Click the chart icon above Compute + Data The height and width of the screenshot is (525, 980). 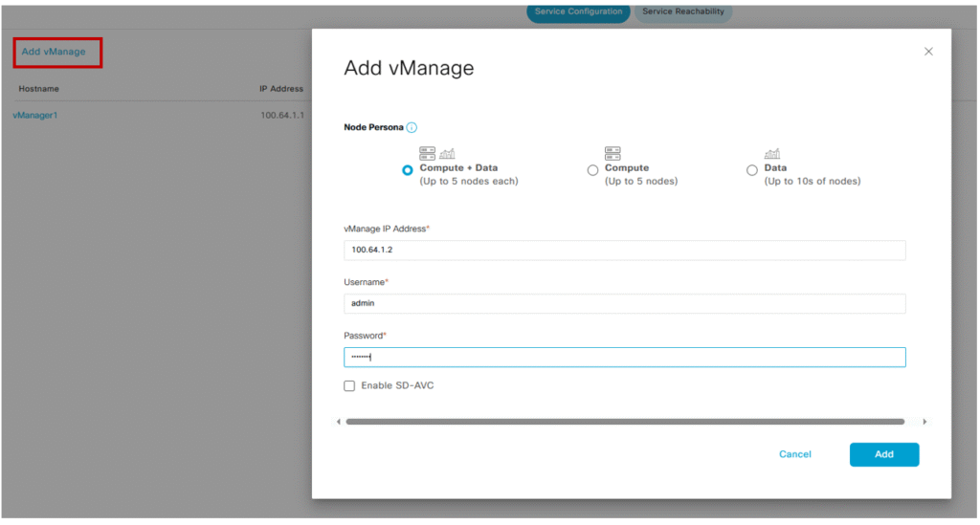coord(447,153)
